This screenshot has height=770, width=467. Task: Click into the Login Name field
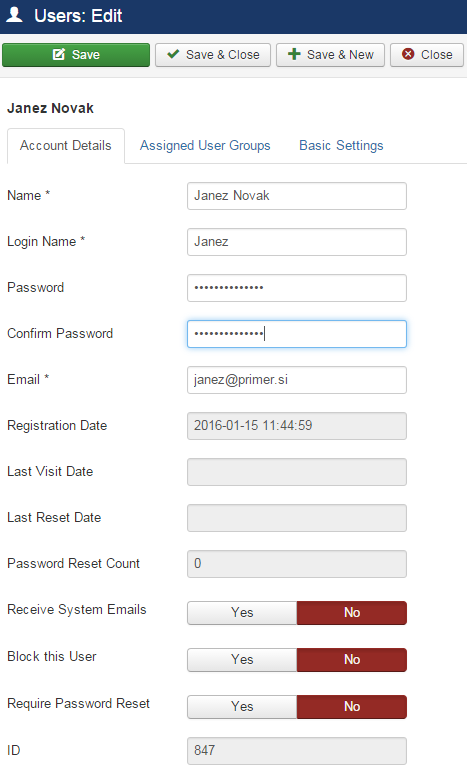click(x=297, y=242)
